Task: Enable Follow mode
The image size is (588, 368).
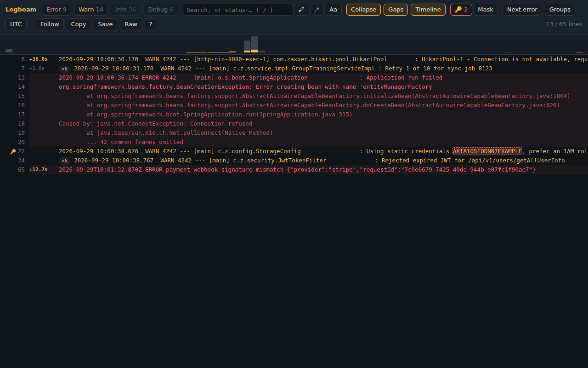Action: [x=50, y=24]
